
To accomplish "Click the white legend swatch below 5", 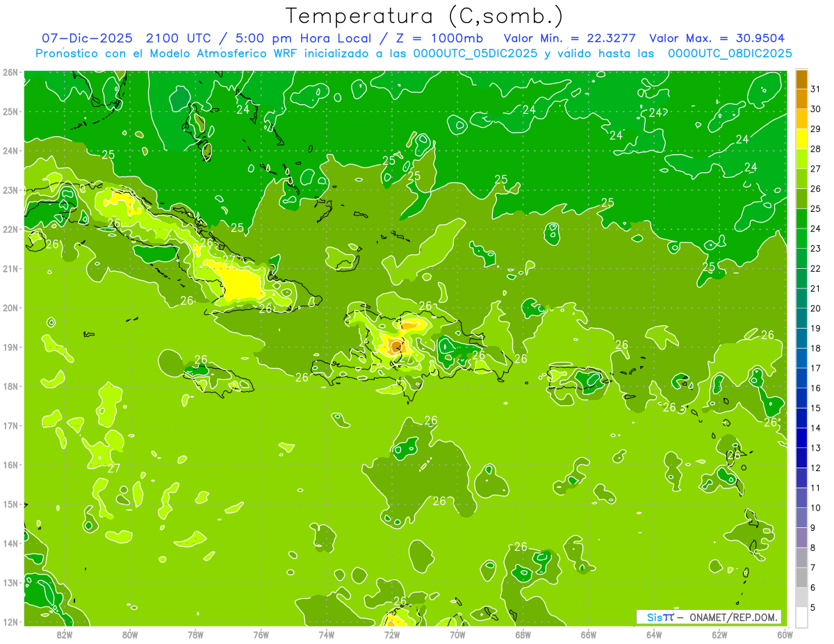I will click(801, 617).
